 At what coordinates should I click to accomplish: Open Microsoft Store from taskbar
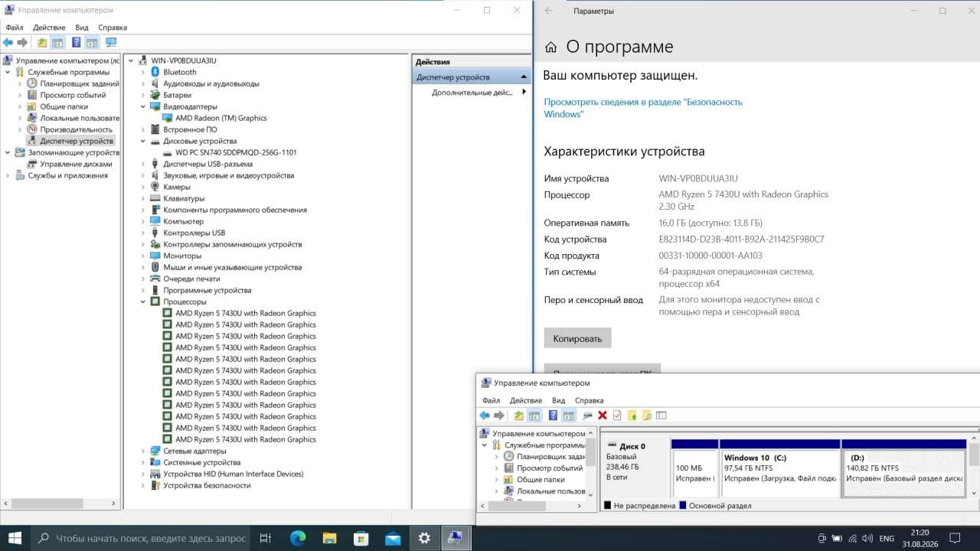coord(361,538)
